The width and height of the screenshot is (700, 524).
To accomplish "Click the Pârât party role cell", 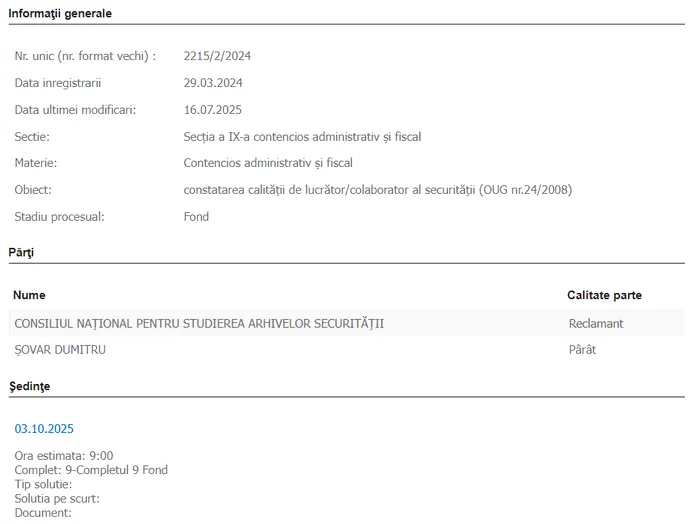I will [582, 350].
